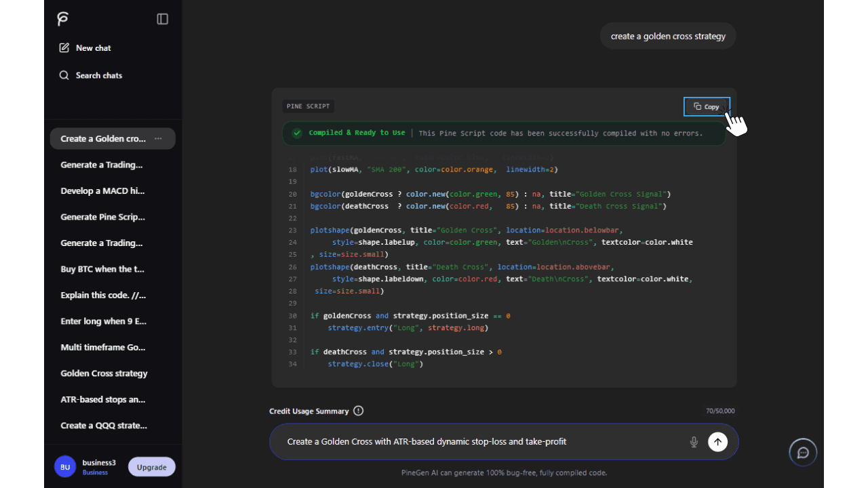Click the 70/50,000 credit counter
The height and width of the screenshot is (488, 868).
click(x=720, y=411)
